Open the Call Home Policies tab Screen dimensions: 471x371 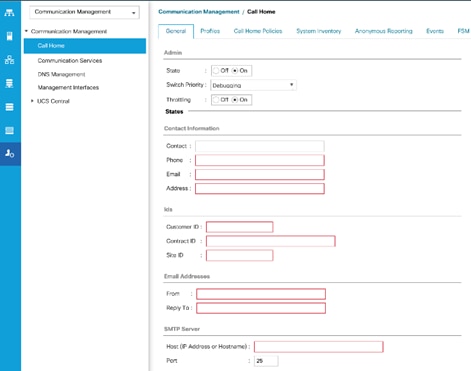coord(258,31)
